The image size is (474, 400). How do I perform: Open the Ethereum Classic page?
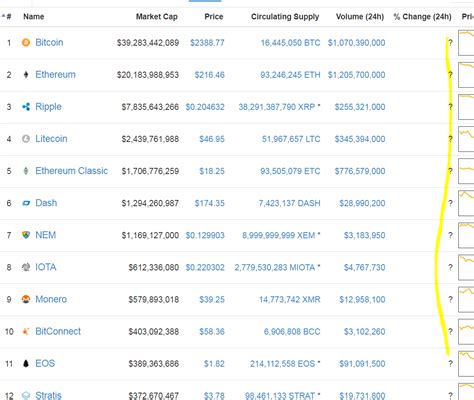(x=72, y=171)
